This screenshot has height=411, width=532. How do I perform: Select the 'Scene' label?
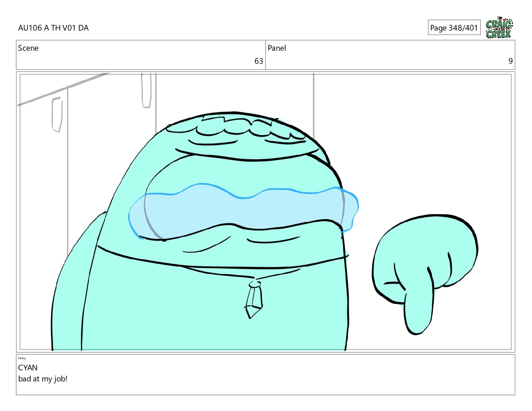click(28, 48)
